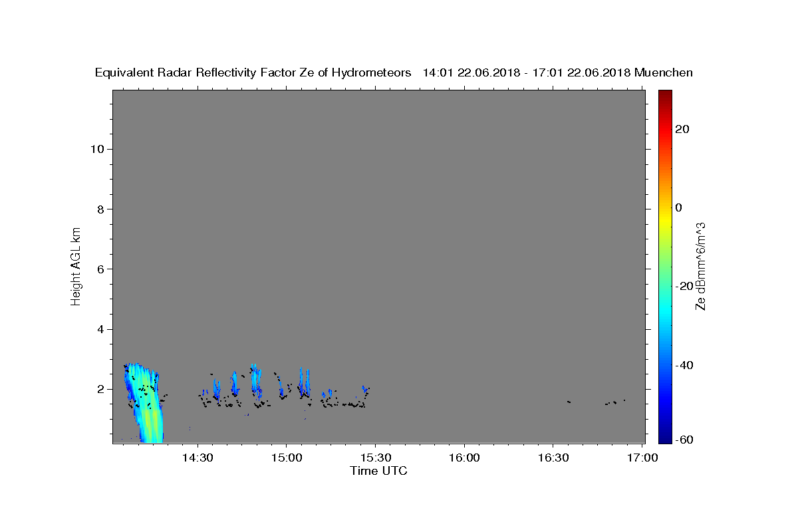This screenshot has height=532, width=798.
Task: Click colorbar value -20
Action: pos(683,286)
